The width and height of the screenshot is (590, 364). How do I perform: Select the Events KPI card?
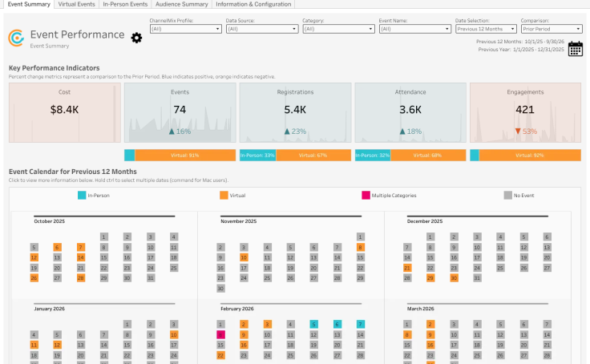(180, 112)
